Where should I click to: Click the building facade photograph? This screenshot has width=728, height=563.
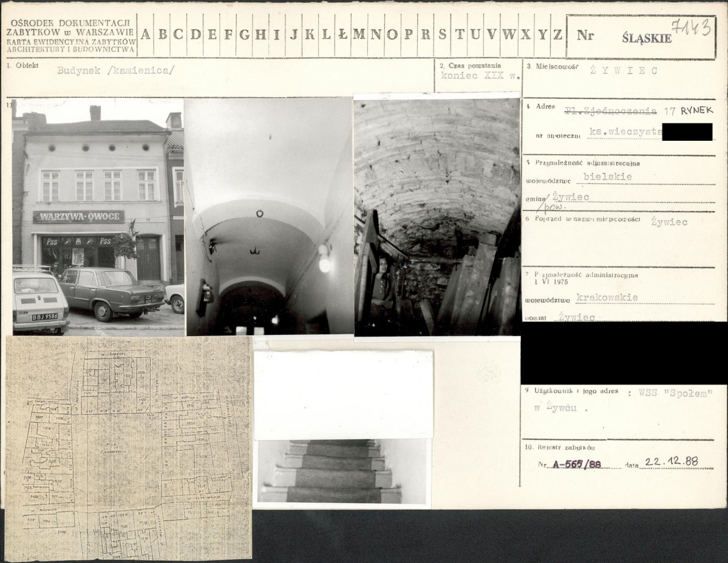[x=98, y=217]
